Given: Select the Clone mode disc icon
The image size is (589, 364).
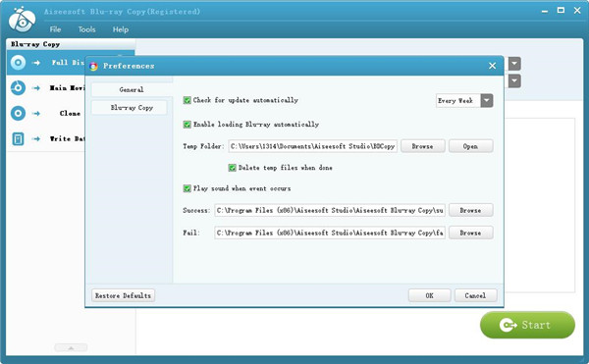Looking at the screenshot, I should click(x=18, y=113).
